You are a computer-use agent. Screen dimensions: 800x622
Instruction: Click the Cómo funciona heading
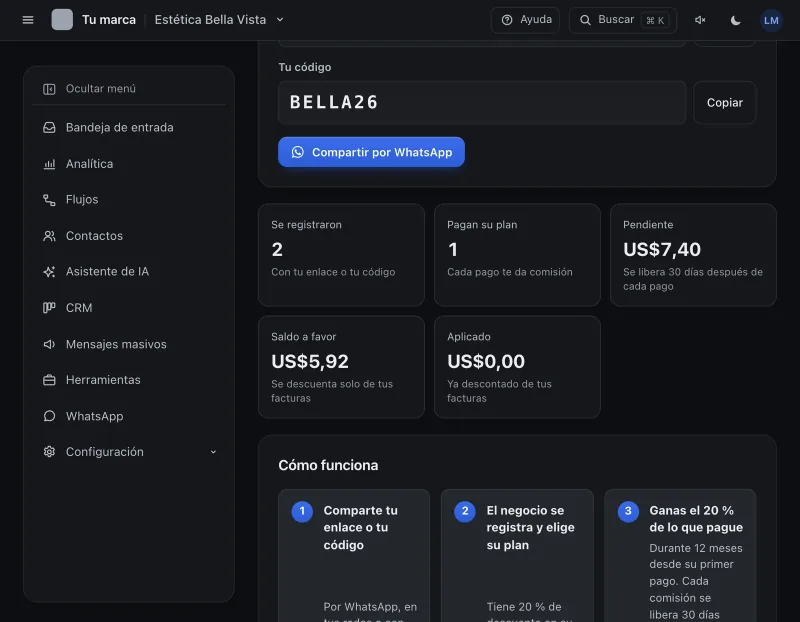pos(328,465)
